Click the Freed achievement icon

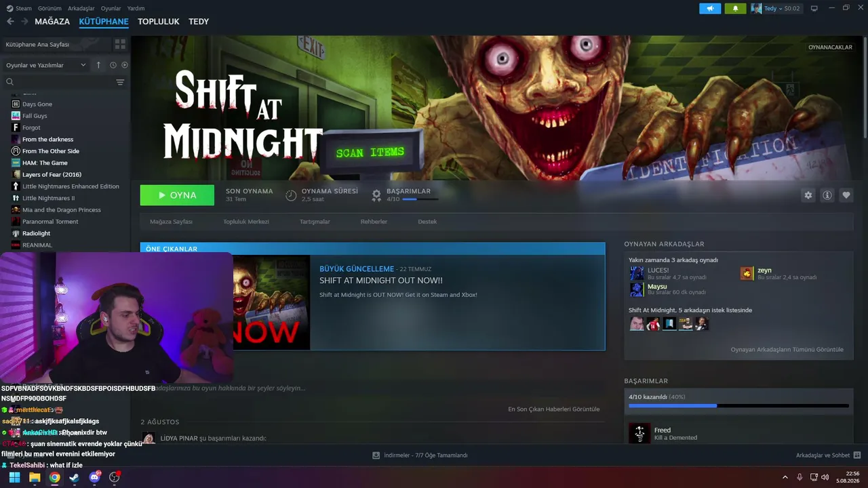coord(639,433)
